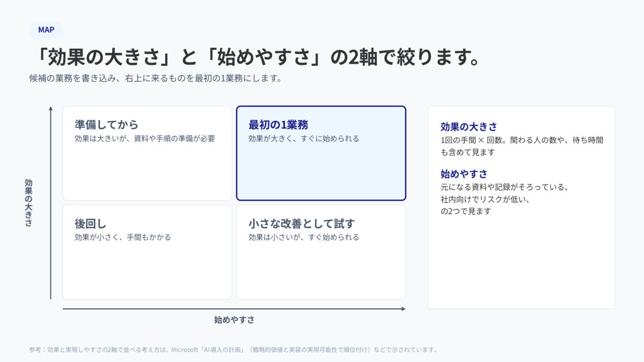Click the subtitle starting with 候補の業務を書き込み

click(156, 78)
